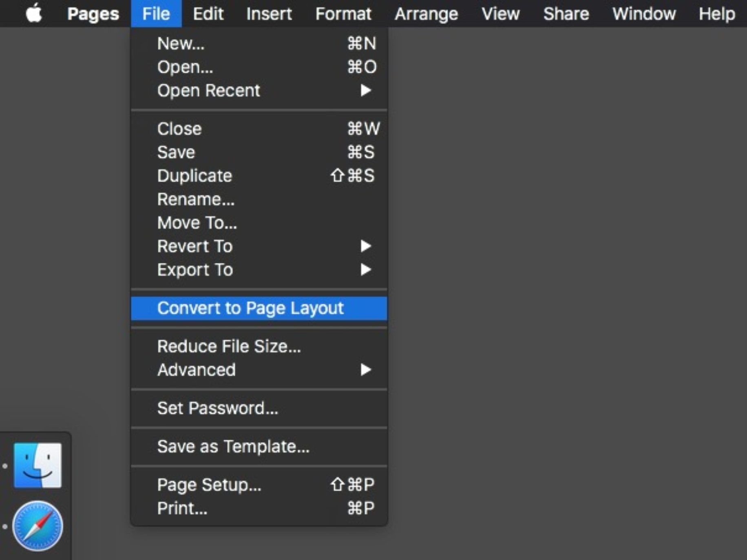Click Set Password in the File menu
The height and width of the screenshot is (560, 747).
click(218, 408)
